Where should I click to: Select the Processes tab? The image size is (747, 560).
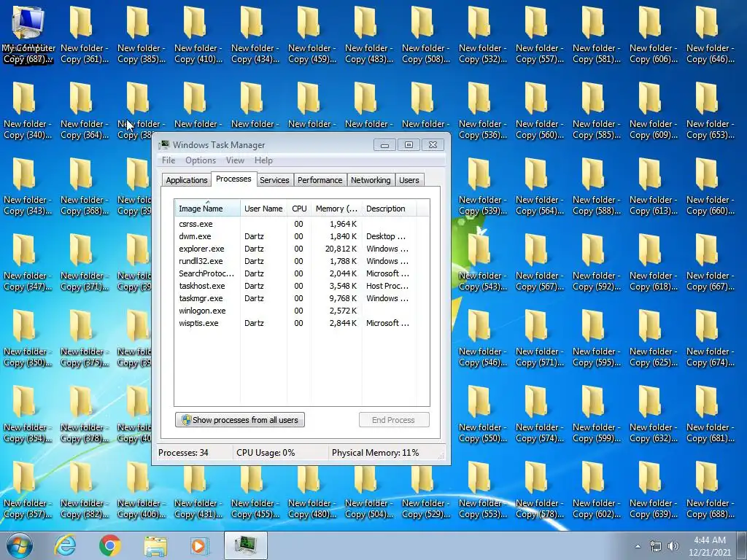[233, 179]
